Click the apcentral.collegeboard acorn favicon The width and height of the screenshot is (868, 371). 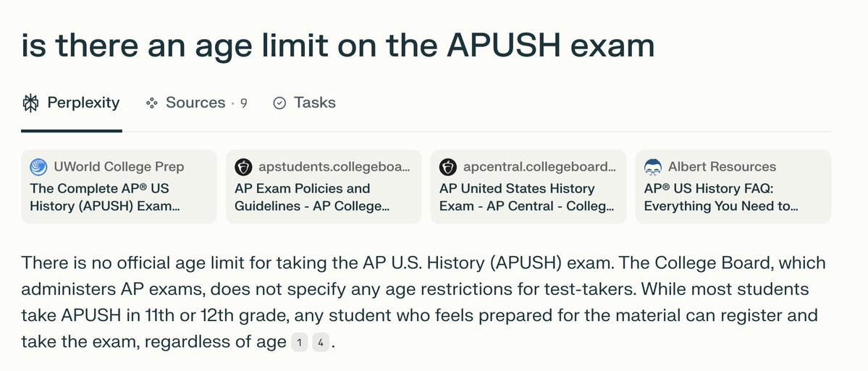point(448,167)
